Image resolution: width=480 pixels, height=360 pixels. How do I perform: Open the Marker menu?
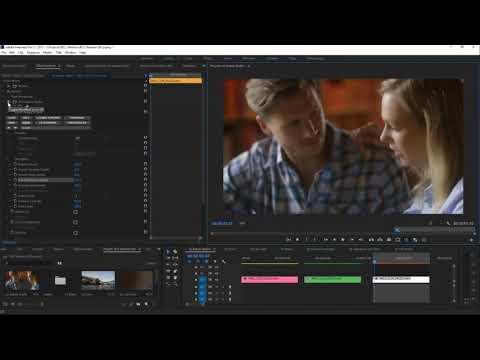tap(48, 53)
